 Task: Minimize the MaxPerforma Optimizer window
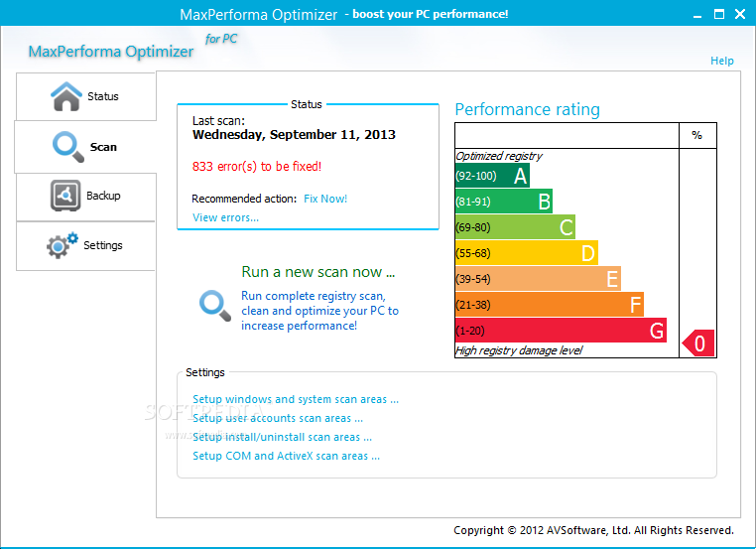coord(697,15)
